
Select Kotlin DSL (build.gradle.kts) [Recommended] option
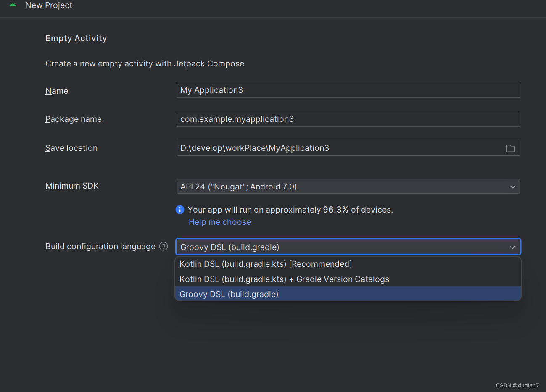348,264
